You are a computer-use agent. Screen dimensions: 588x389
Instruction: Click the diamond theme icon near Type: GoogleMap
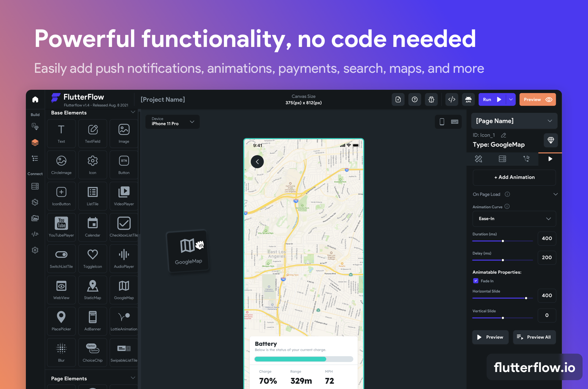(550, 140)
